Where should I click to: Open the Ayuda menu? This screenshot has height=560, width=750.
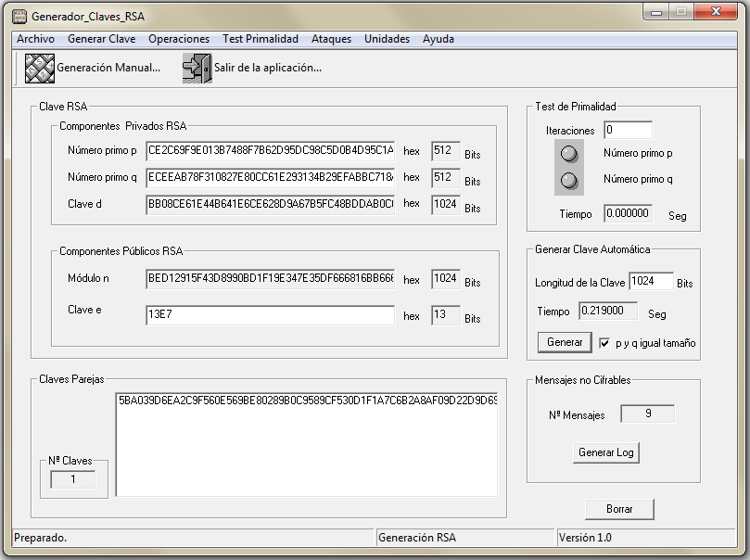[x=438, y=39]
